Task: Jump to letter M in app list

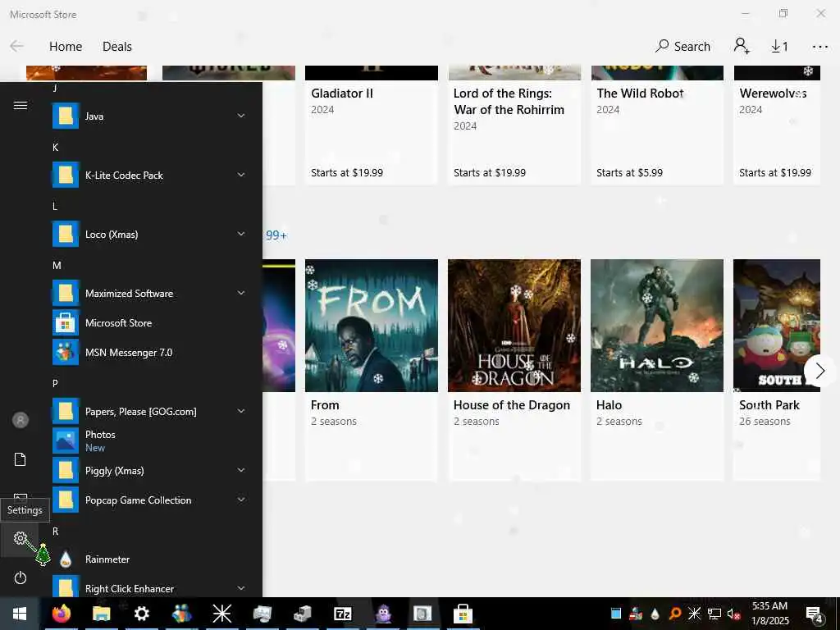Action: click(x=57, y=266)
